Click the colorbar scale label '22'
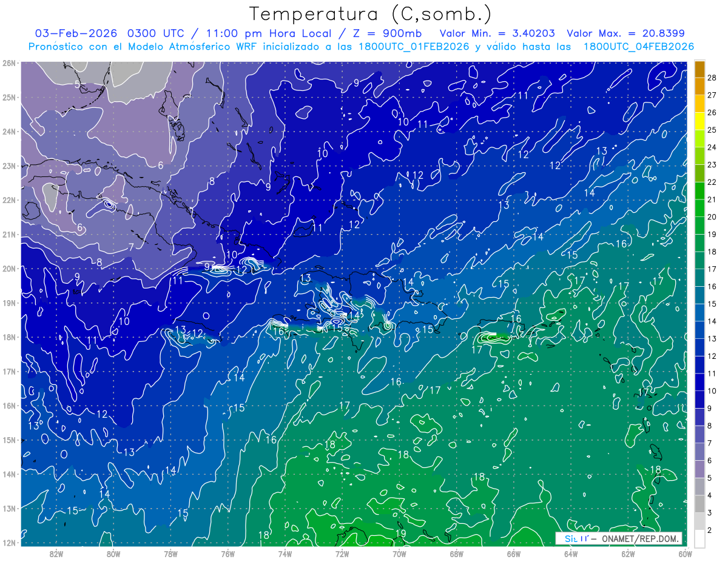728x562 pixels. coord(712,182)
